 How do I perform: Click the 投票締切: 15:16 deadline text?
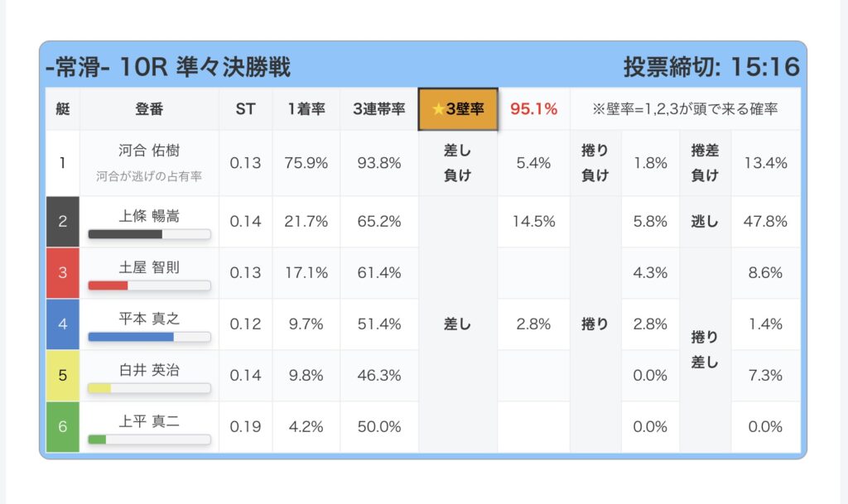711,67
